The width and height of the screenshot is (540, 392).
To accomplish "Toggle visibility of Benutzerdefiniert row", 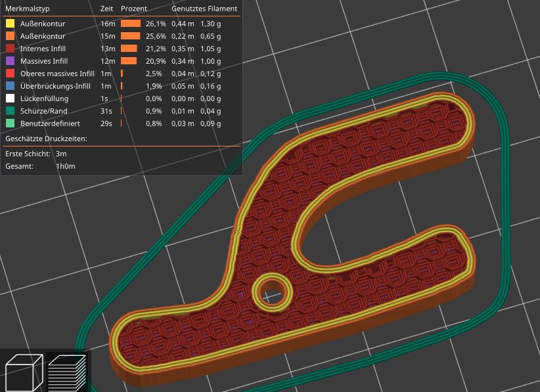I will pos(122,123).
